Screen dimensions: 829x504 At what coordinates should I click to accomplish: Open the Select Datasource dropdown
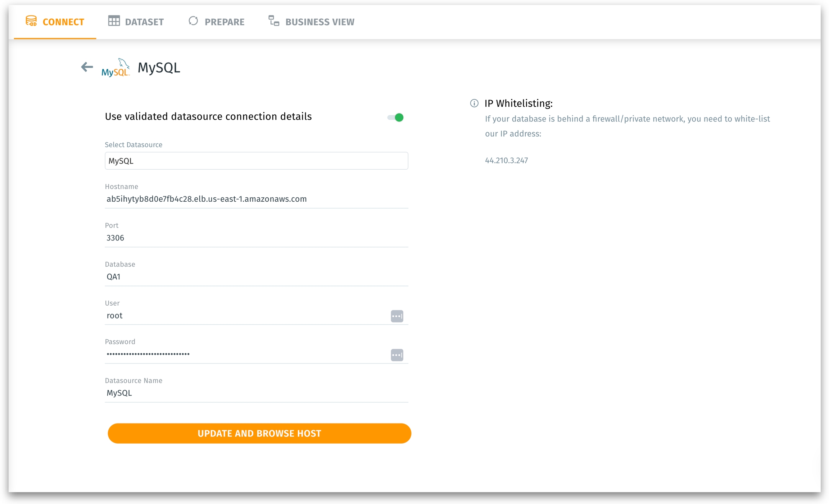(x=256, y=161)
